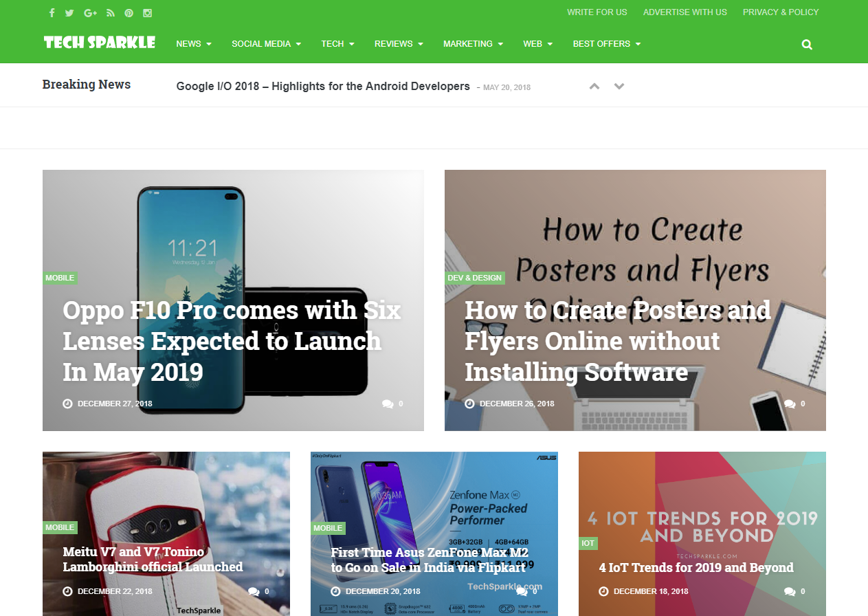Screen dimensions: 868x616
Task: Click comments icon on Oppo F10 Pro article
Action: 388,404
